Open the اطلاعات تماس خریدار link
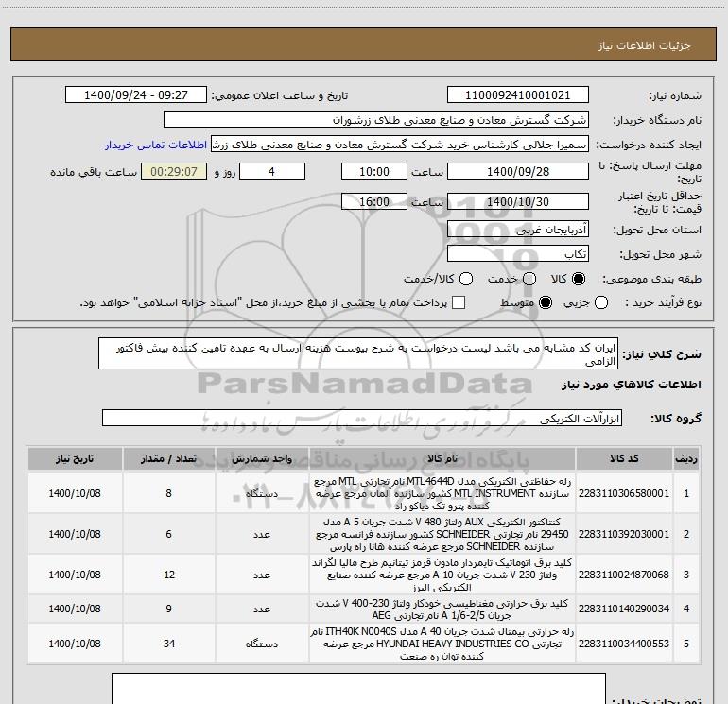This screenshot has height=704, width=728. pyautogui.click(x=156, y=145)
